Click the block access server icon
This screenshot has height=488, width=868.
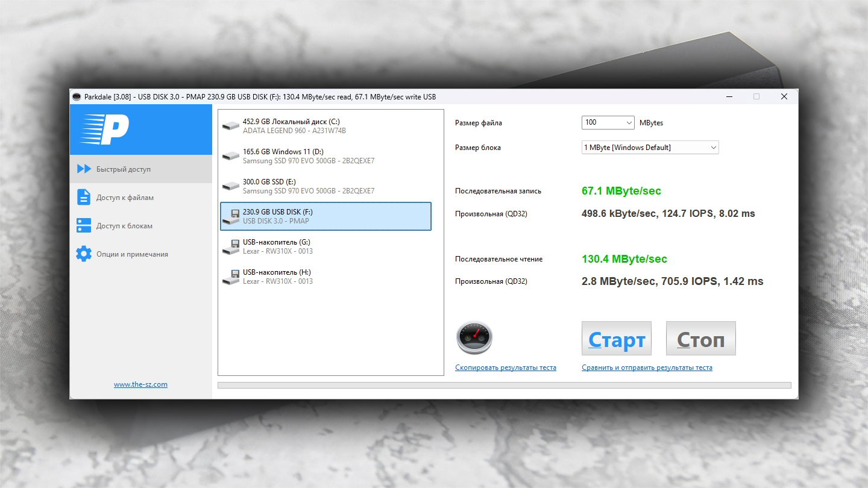[84, 226]
